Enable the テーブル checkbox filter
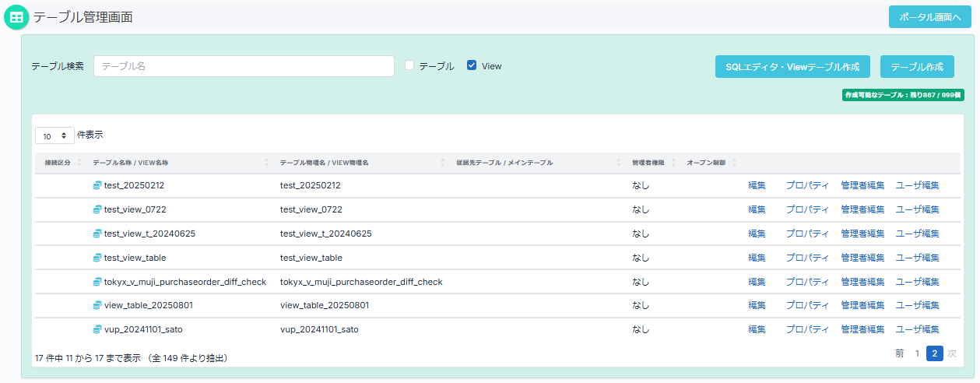The width and height of the screenshot is (980, 383). 409,66
